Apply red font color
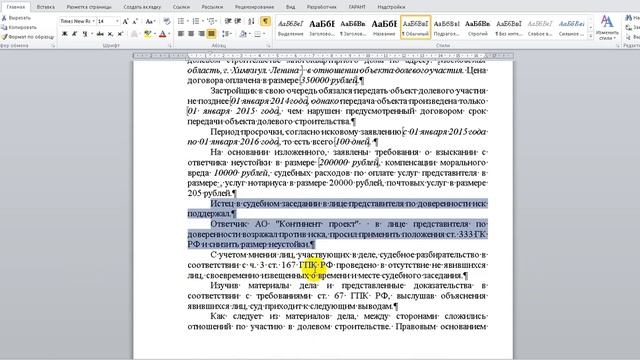The width and height of the screenshot is (640, 360). point(162,34)
